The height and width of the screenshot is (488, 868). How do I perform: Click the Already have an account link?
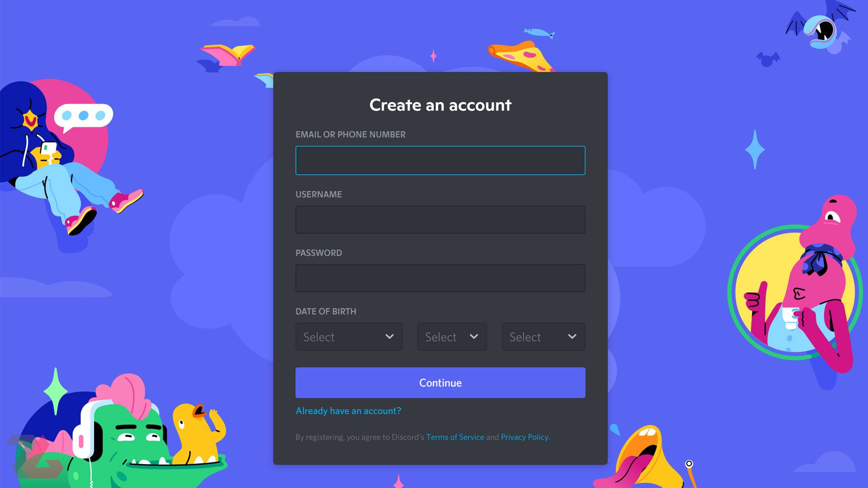(x=349, y=411)
